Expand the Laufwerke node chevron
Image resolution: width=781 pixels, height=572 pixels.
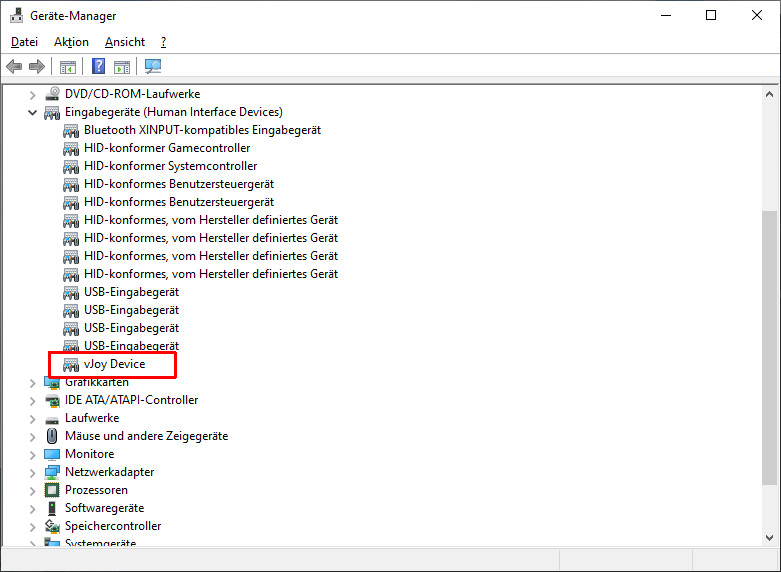(x=33, y=419)
